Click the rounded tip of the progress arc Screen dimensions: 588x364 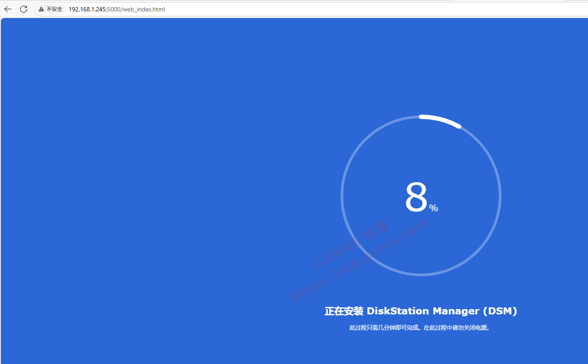[x=459, y=126]
